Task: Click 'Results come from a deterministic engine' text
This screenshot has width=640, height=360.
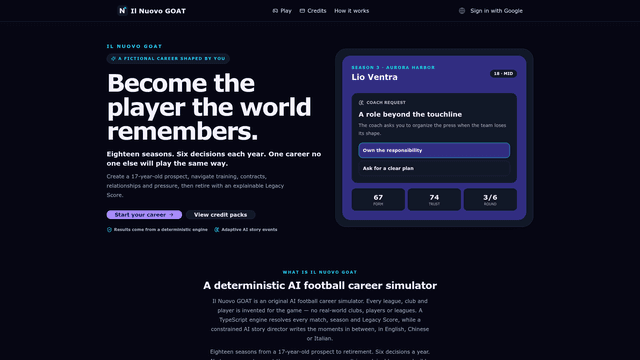Action: click(x=161, y=230)
